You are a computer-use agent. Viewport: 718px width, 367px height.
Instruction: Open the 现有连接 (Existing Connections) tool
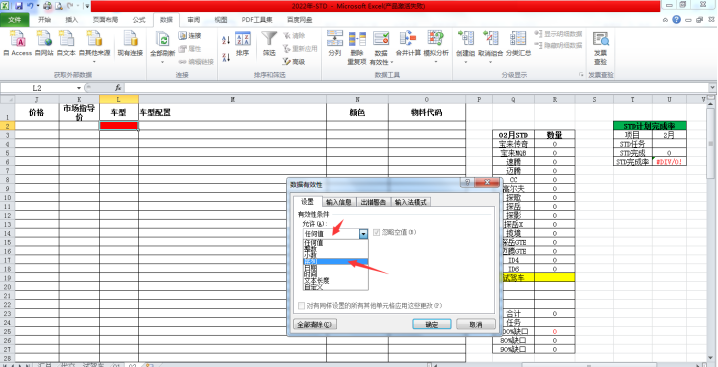coord(130,44)
